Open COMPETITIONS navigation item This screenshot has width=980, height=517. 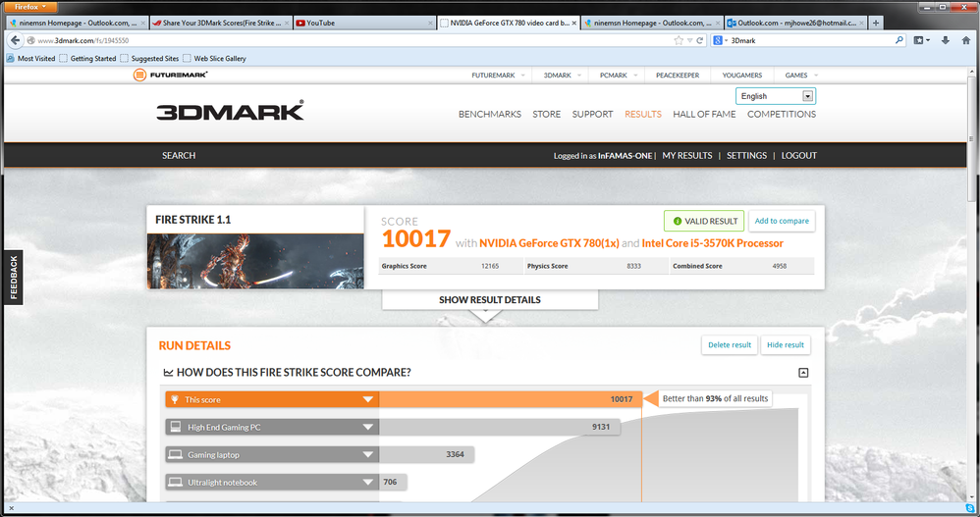coord(782,114)
